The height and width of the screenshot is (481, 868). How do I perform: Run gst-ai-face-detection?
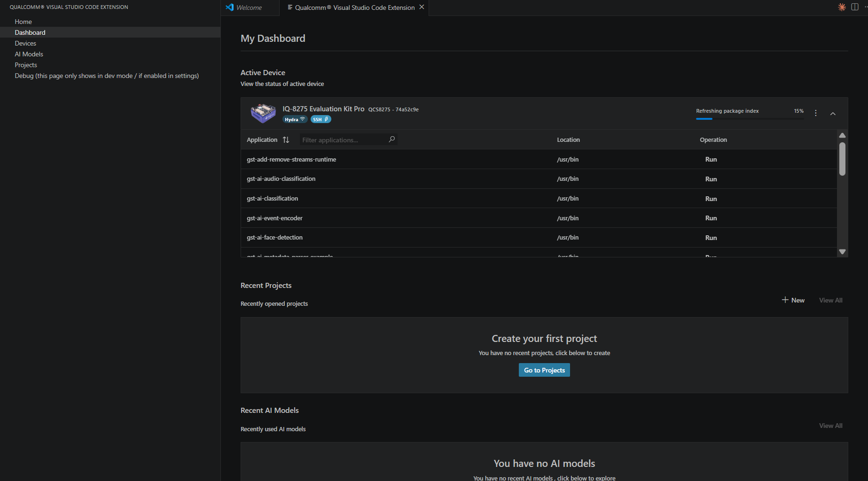tap(711, 238)
